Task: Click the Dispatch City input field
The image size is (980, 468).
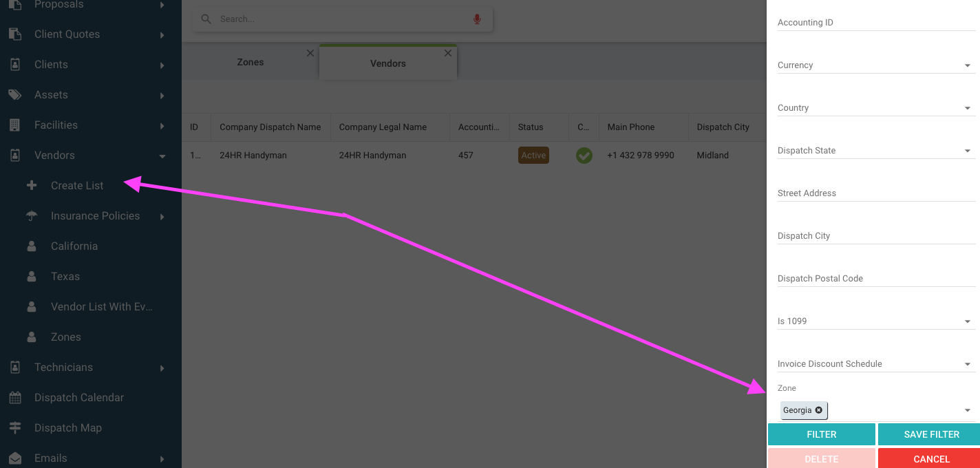Action: pos(875,236)
